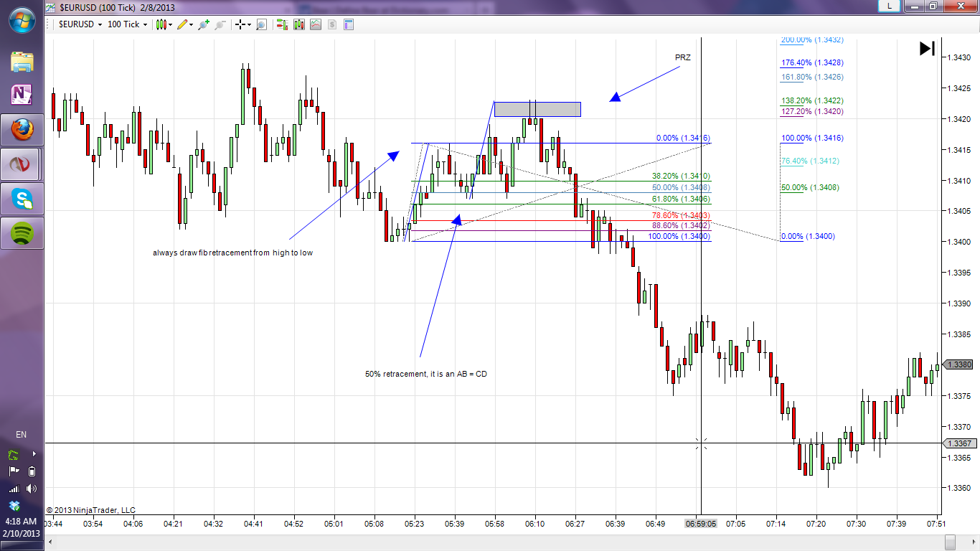Select the gray PRZ rectangle on the chart
980x551 pixels.
(x=537, y=109)
